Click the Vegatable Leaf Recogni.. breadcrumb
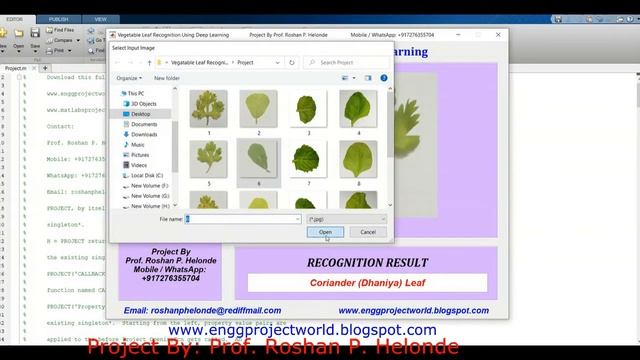Screen dimensions: 640x360 [x=199, y=62]
